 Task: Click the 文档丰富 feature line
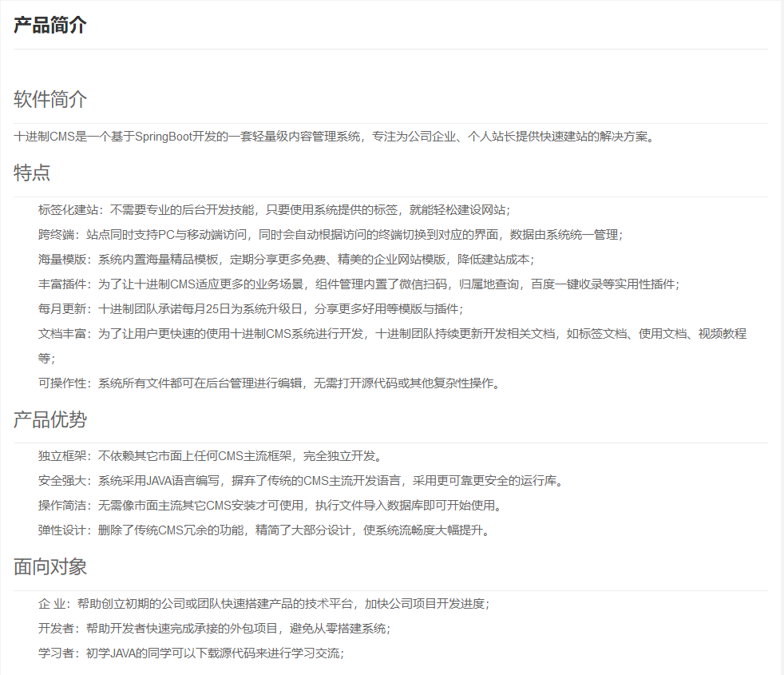392,334
